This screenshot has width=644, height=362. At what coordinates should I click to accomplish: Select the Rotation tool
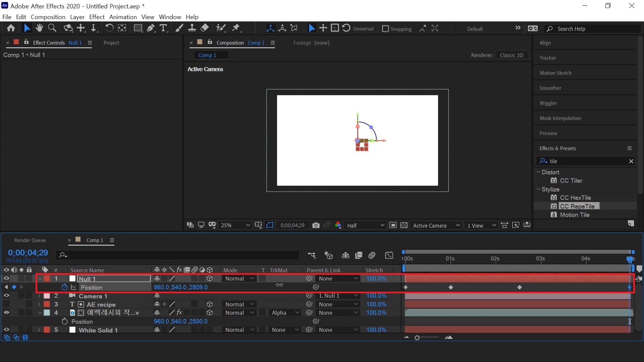[x=109, y=28]
